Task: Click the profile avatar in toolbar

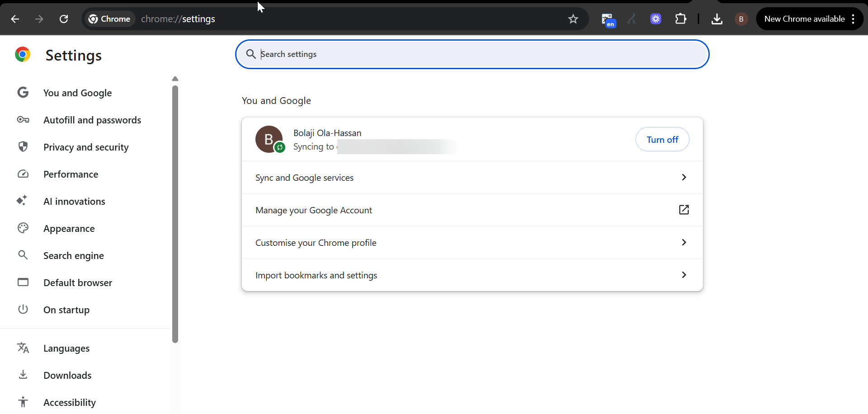Action: tap(741, 19)
